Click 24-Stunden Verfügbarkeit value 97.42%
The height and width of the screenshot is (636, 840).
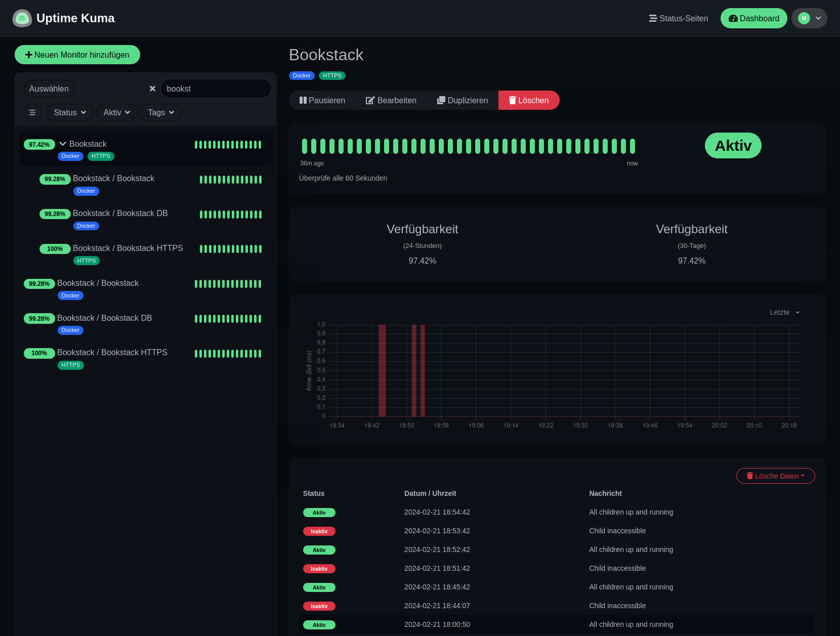pyautogui.click(x=423, y=261)
